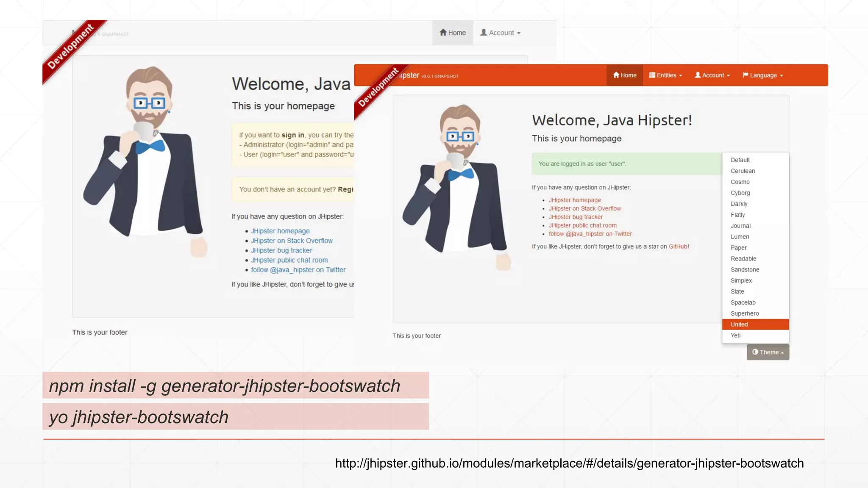This screenshot has height=488, width=868.
Task: Select the Readable theme
Action: click(x=755, y=258)
